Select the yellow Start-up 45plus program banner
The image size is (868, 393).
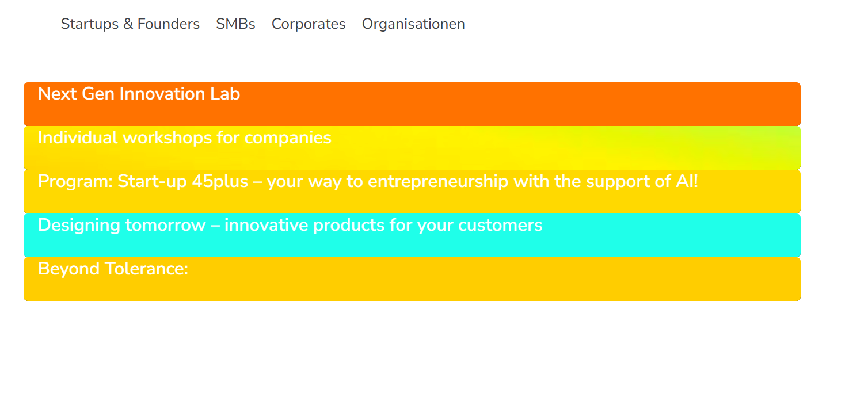pos(412,192)
